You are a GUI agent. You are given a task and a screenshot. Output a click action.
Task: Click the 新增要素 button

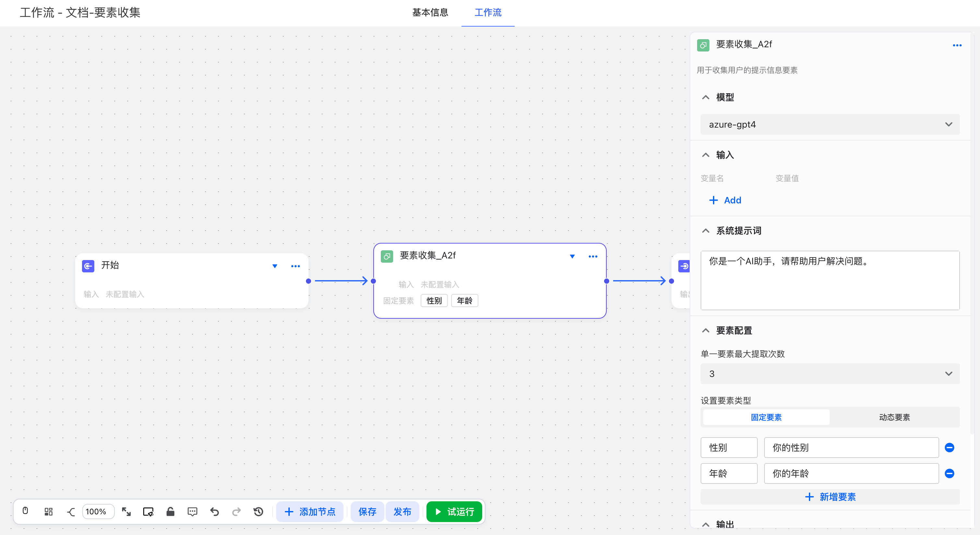[830, 496]
